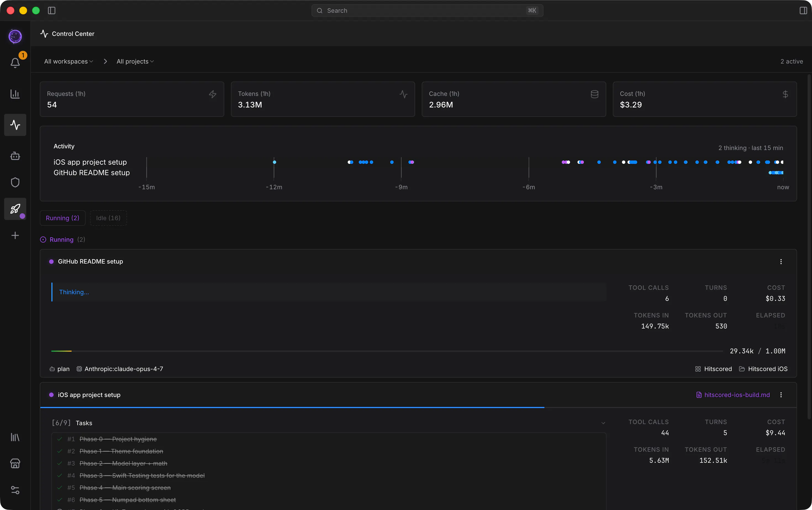Viewport: 812px width, 510px height.
Task: Click Anthropic:claude-opus-4-7 model label
Action: 124,369
